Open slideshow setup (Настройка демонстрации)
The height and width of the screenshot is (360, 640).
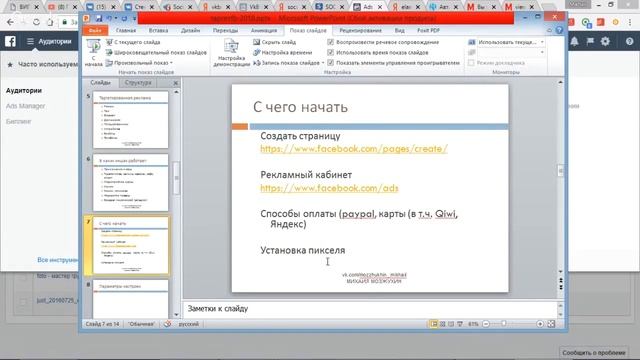coord(231,53)
